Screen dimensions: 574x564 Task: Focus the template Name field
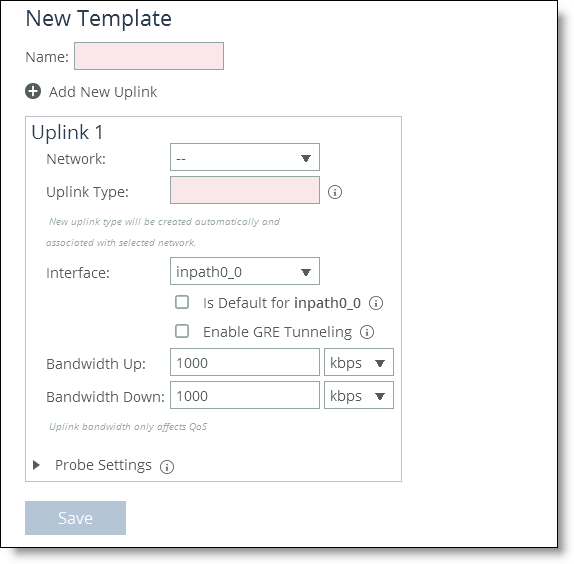pos(149,56)
